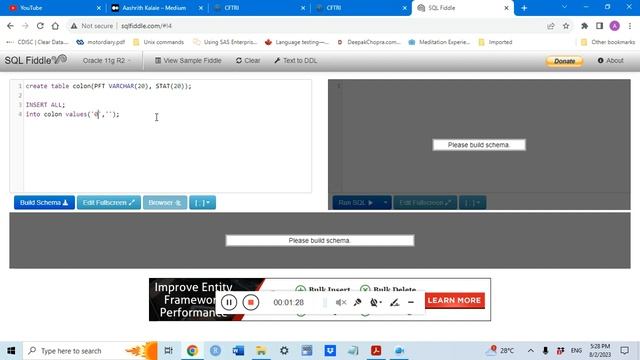This screenshot has width=640, height=360.
Task: Toggle the recorder microphone icon
Action: coord(358,302)
